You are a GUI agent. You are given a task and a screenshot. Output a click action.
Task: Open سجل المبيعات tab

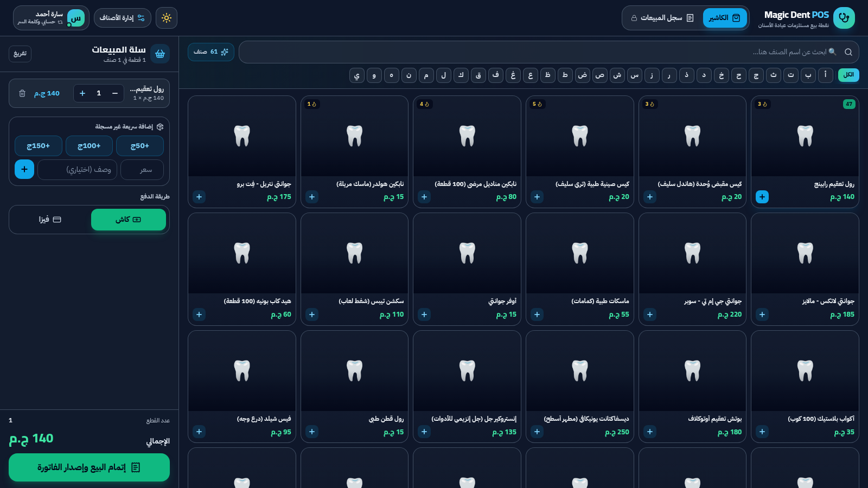click(x=662, y=18)
